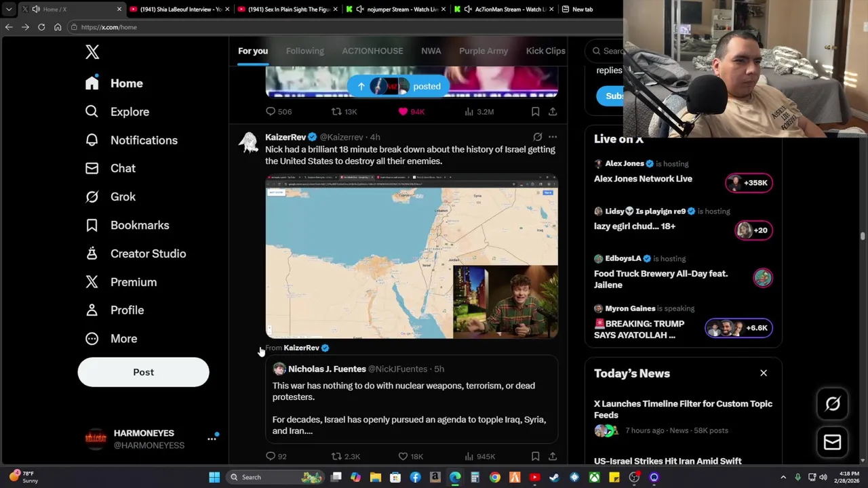The height and width of the screenshot is (488, 868).
Task: Select the For you tab
Action: pyautogui.click(x=253, y=51)
